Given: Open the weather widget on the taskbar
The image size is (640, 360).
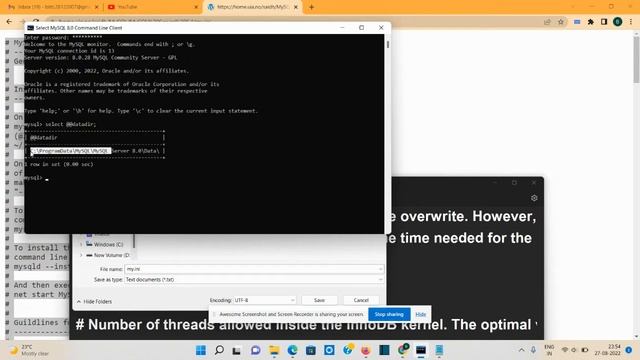Looking at the screenshot, I should point(28,350).
